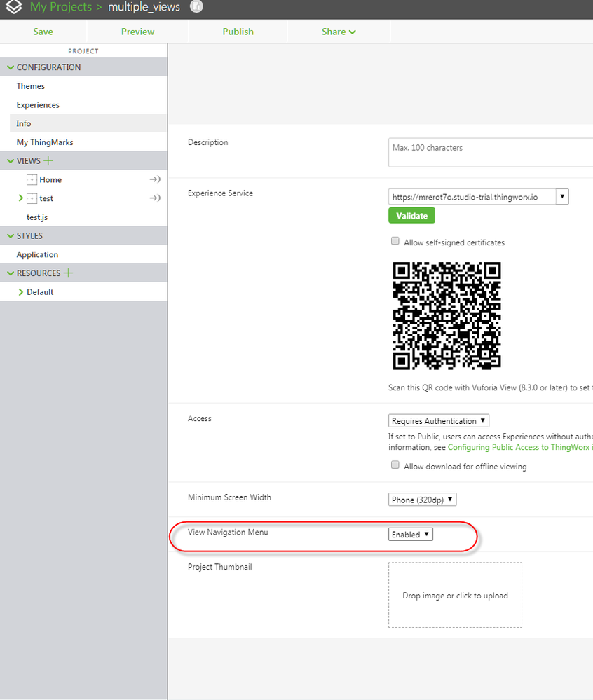Enable Allow self-signed certificates checkbox

(395, 242)
